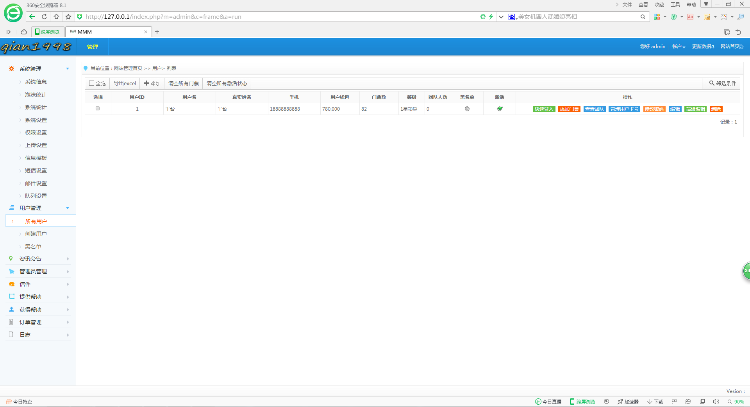Viewport: 750px width, 407px height.
Task: Click the home icon left of the tabs
Action: (24, 32)
